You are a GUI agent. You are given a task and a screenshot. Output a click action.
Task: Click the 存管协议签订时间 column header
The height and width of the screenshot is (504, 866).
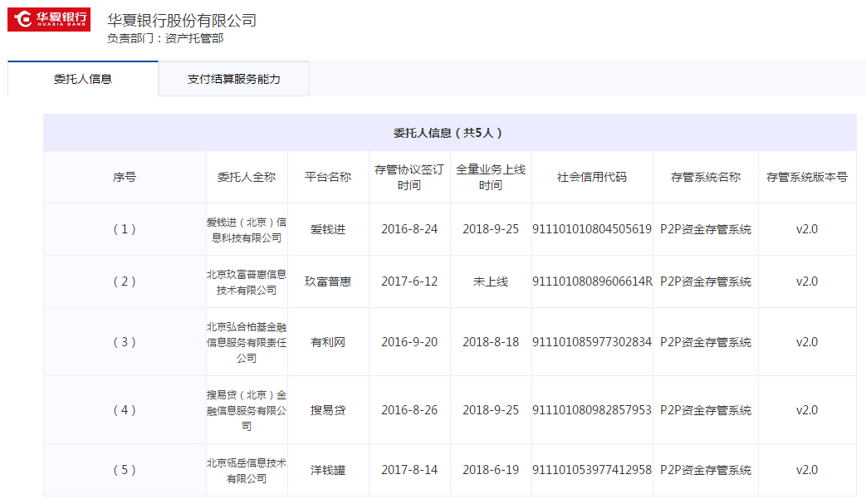tap(409, 177)
